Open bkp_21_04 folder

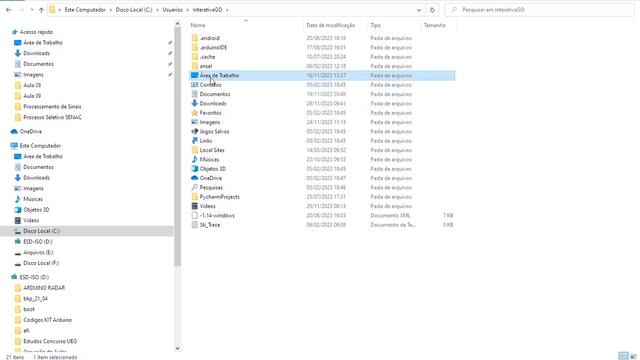pyautogui.click(x=35, y=299)
